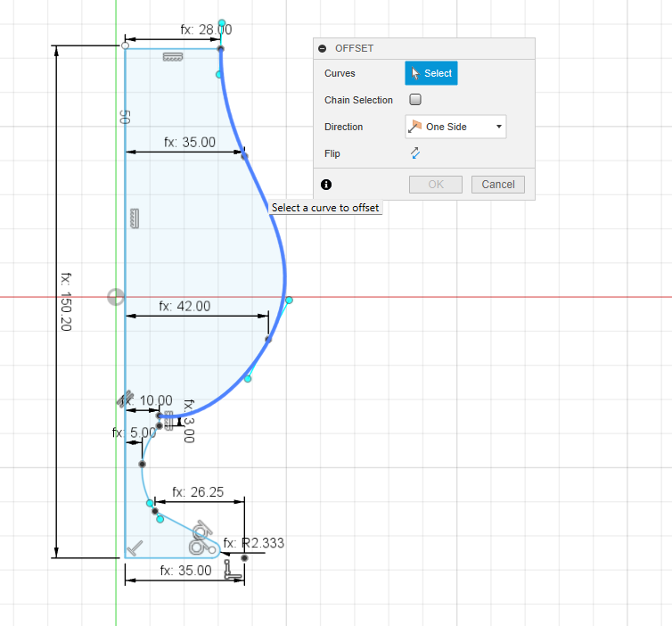Collapse the OFFSET dialog with minus icon
The width and height of the screenshot is (672, 626).
pyautogui.click(x=323, y=48)
